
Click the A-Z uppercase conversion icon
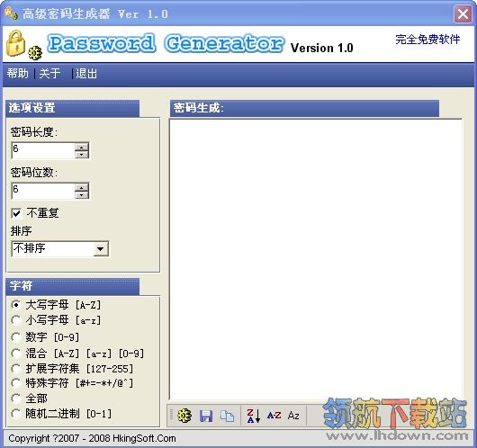(x=274, y=415)
